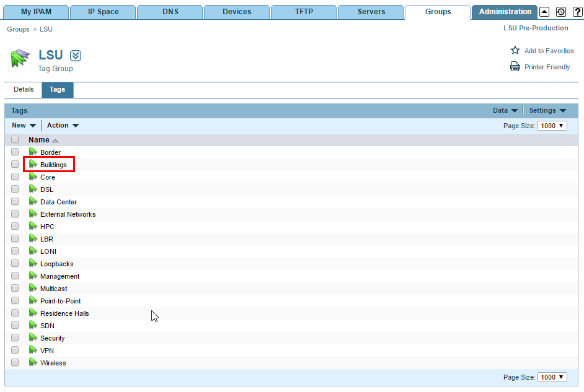The height and width of the screenshot is (392, 584).
Task: Switch to the My IPAM tab
Action: 36,12
